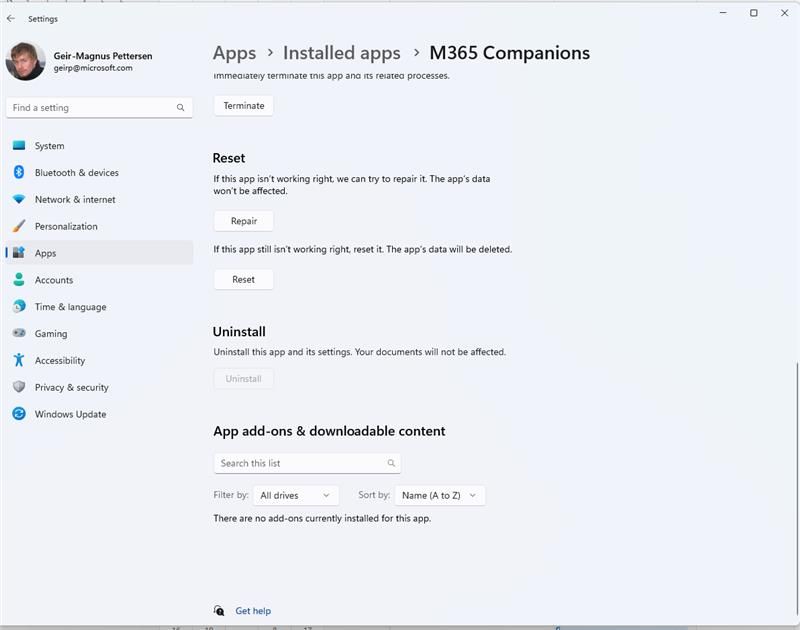800x630 pixels.
Task: Click the search magnifier in Find a setting
Action: click(x=180, y=108)
